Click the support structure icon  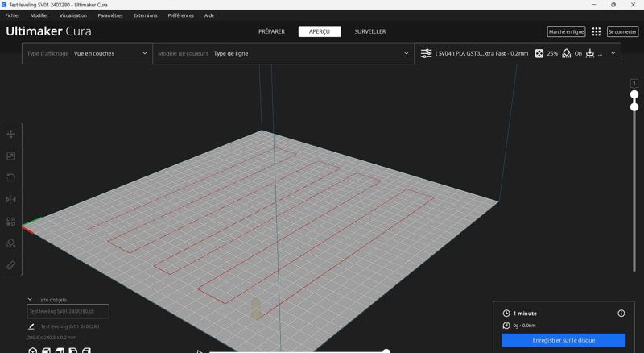567,53
